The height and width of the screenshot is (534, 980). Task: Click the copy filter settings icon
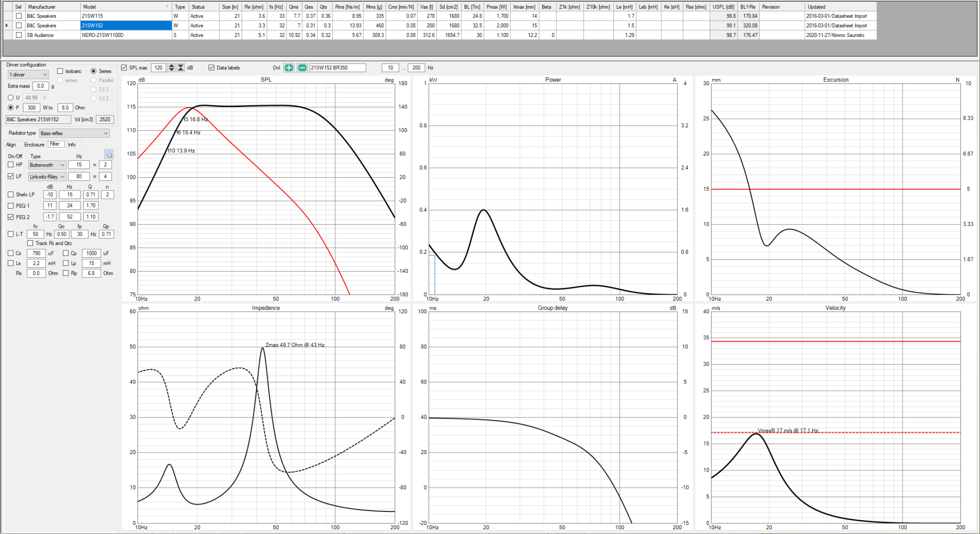[109, 154]
